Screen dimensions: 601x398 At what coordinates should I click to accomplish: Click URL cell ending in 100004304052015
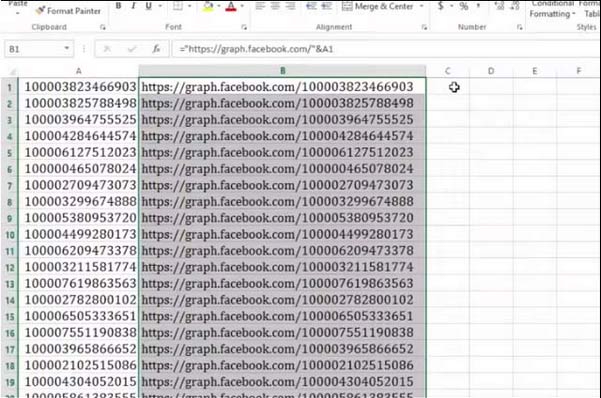tap(282, 382)
